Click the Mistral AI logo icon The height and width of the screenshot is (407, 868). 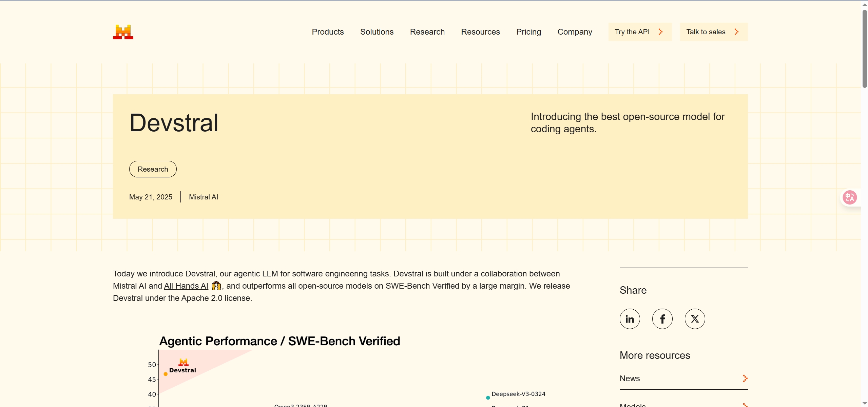coord(123,32)
